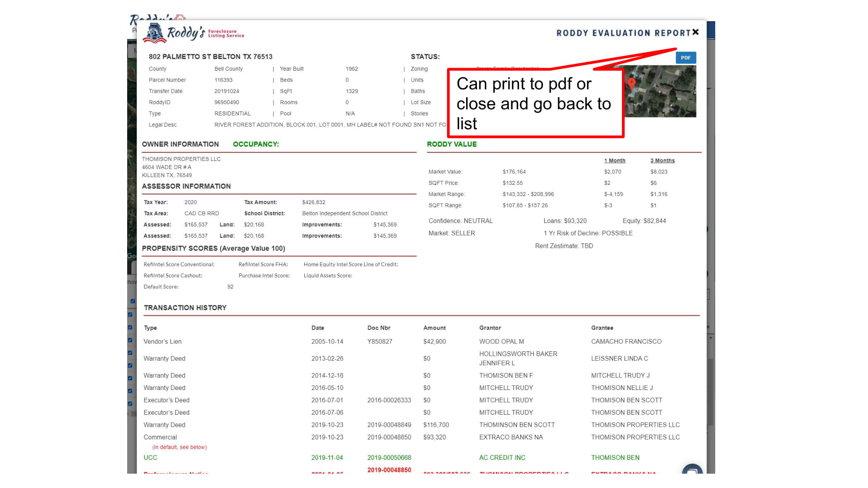
Task: Click the red (in default, see below) note
Action: (179, 448)
